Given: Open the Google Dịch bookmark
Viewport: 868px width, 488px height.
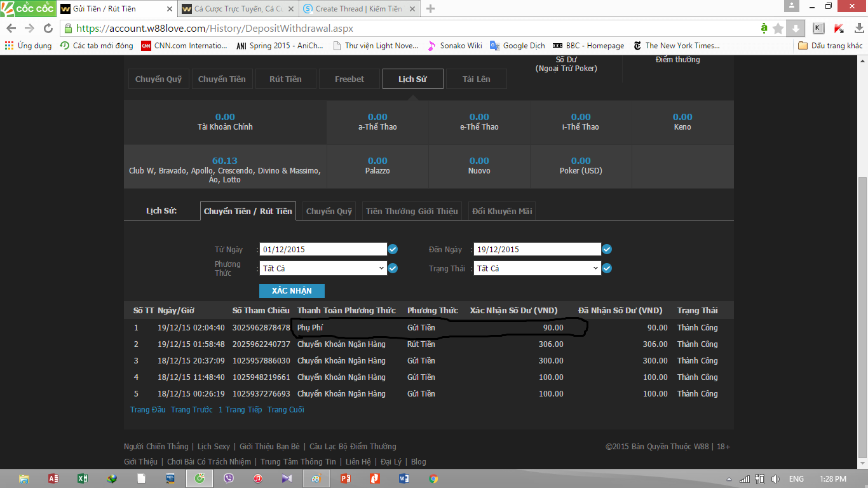Looking at the screenshot, I should [517, 46].
